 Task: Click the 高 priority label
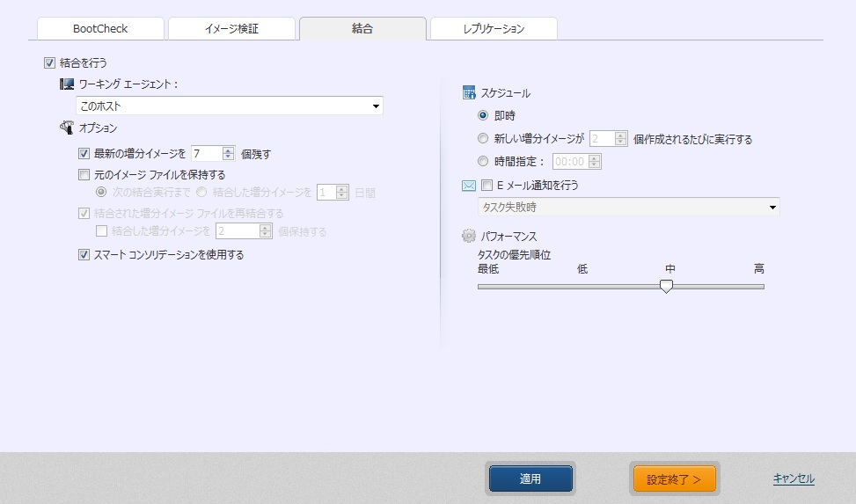(759, 268)
